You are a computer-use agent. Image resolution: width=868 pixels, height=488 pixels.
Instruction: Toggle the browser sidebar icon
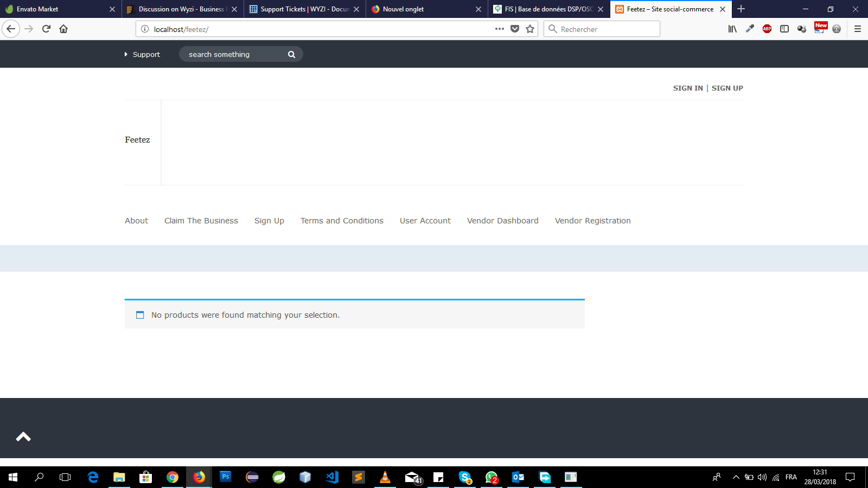click(784, 29)
